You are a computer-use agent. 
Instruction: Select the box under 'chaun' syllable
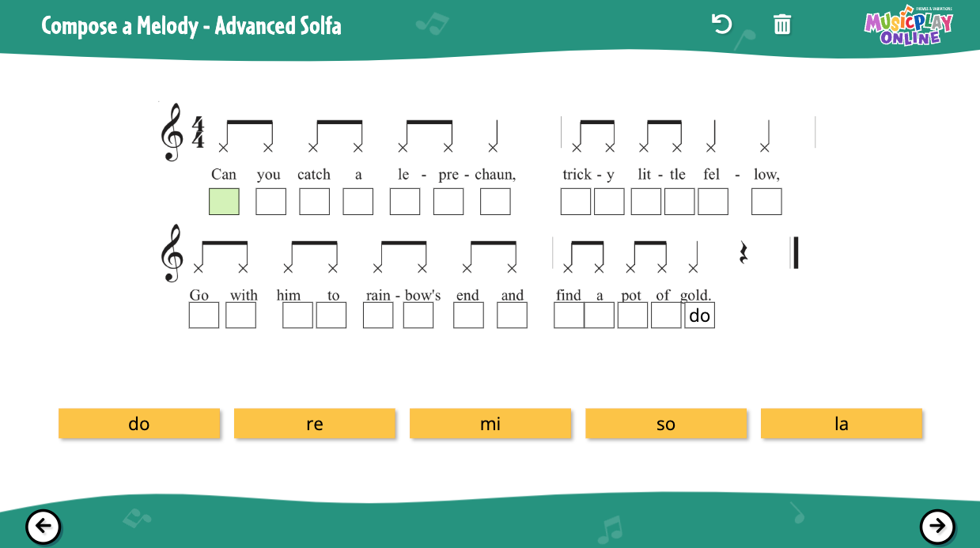[495, 202]
